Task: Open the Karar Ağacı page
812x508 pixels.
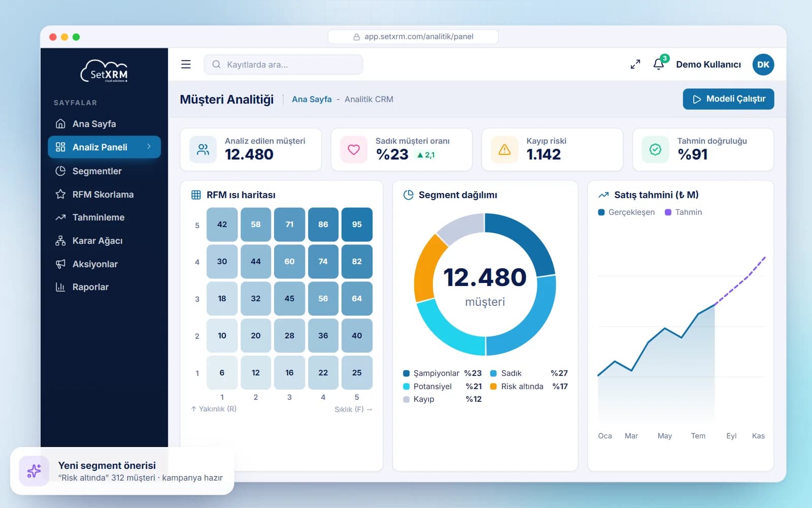Action: tap(104, 241)
